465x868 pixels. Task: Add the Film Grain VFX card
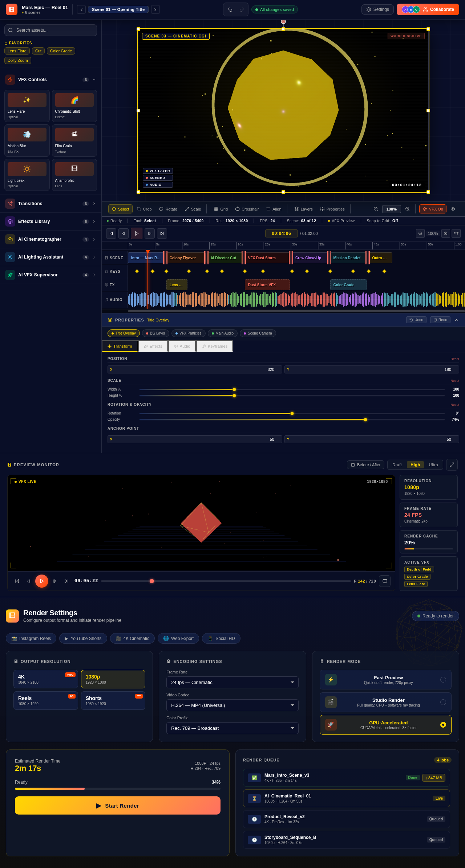coord(74,140)
